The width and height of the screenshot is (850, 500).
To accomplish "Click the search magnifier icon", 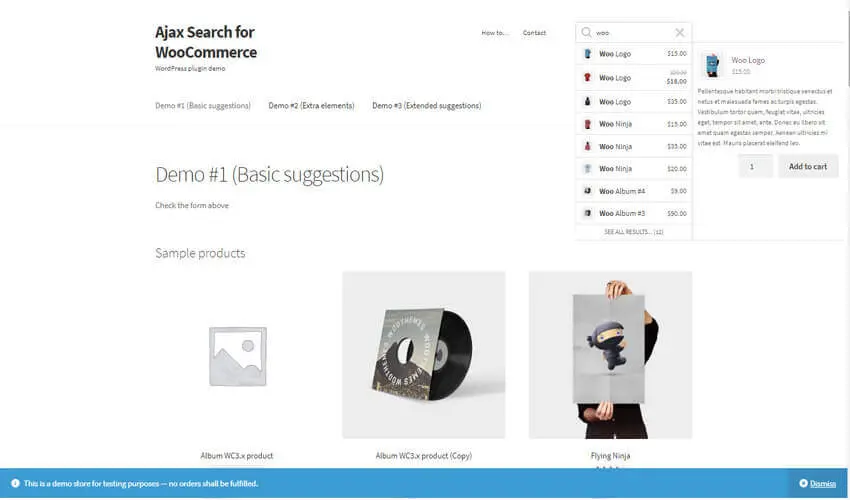I will 586,33.
